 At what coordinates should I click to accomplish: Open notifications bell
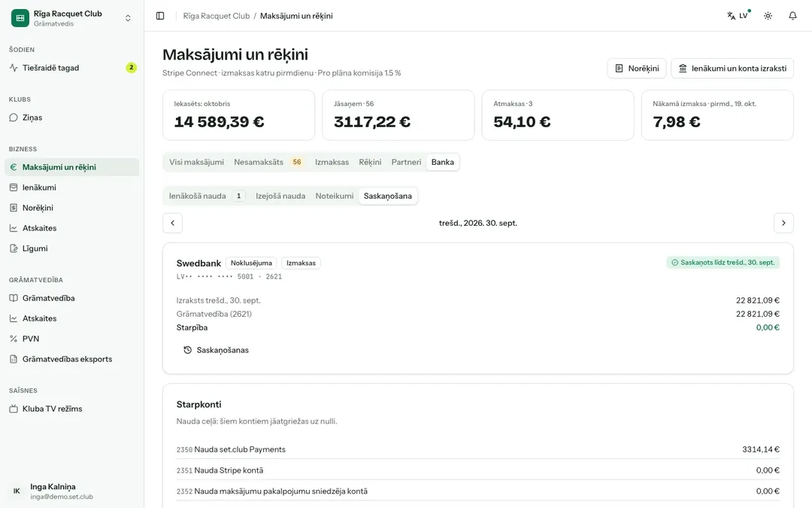point(792,16)
